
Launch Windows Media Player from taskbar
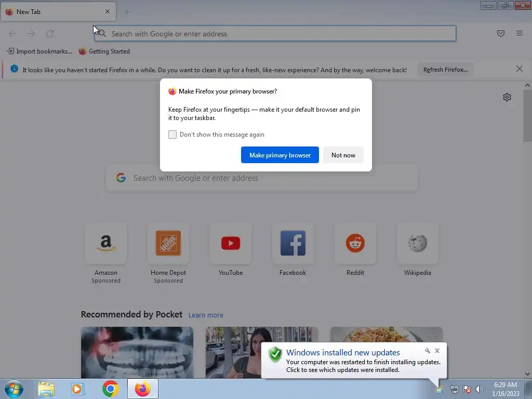(x=78, y=389)
